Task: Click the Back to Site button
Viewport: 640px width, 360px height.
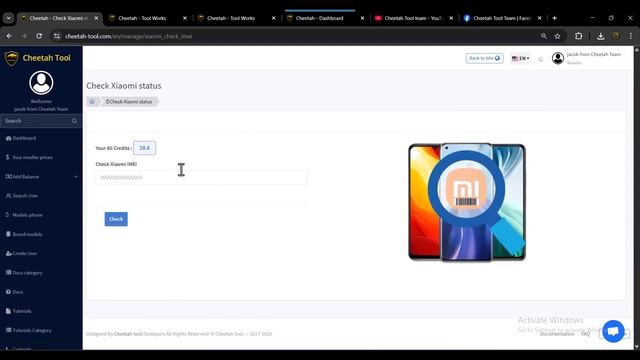Action: click(x=484, y=58)
